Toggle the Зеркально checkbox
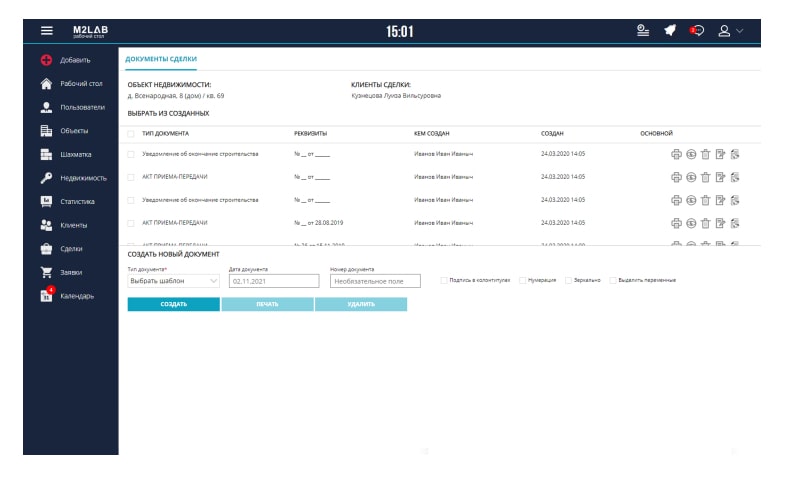 [568, 280]
